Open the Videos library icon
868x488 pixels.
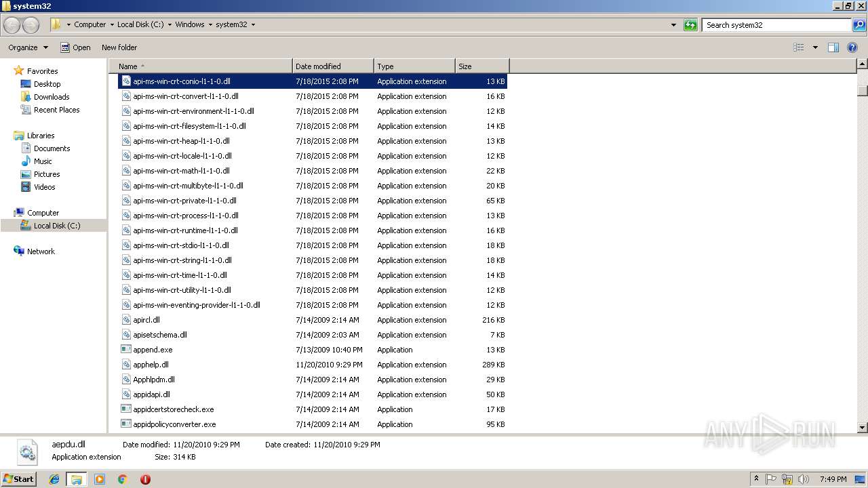(x=26, y=187)
